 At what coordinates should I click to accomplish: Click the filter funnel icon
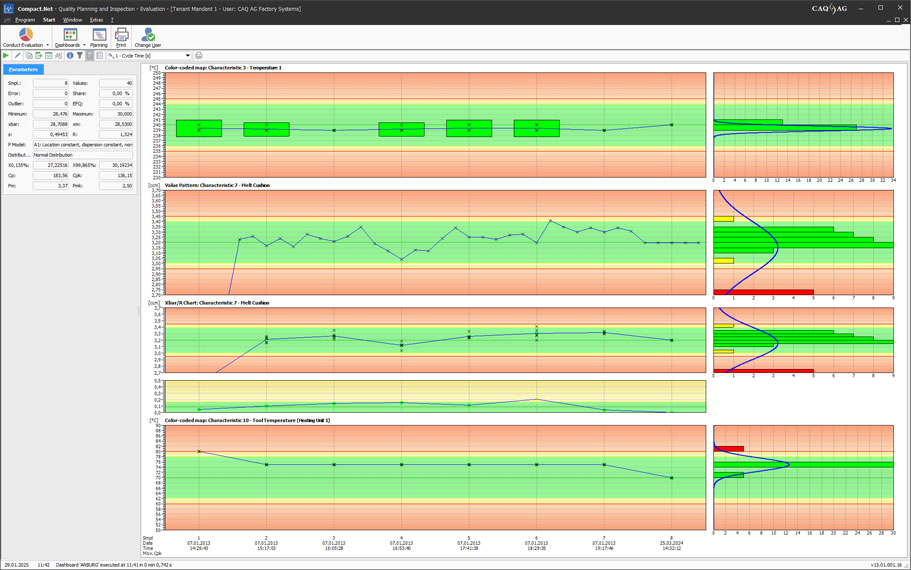(x=80, y=56)
